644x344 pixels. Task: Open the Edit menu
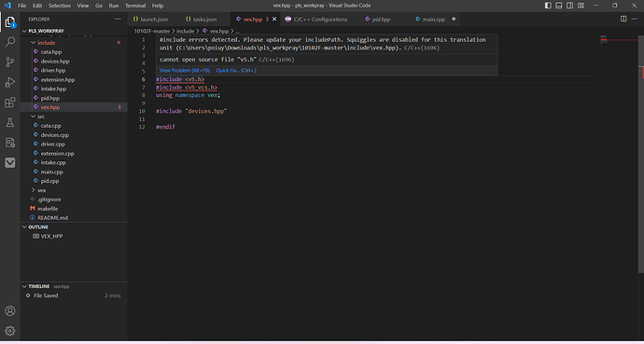pos(37,6)
